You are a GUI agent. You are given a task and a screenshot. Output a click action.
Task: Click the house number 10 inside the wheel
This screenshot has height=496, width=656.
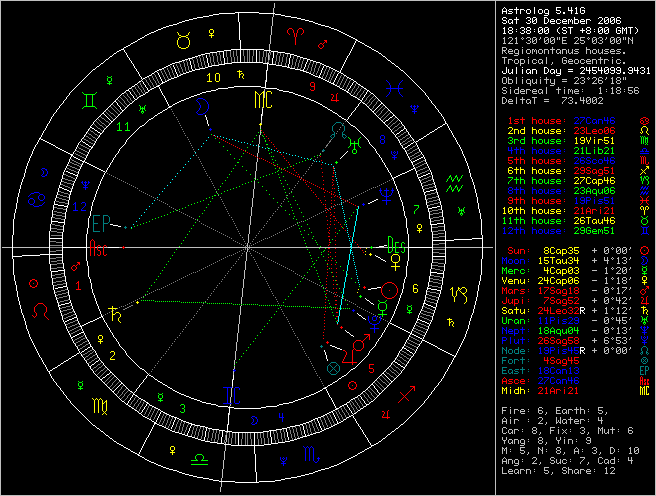pos(213,76)
